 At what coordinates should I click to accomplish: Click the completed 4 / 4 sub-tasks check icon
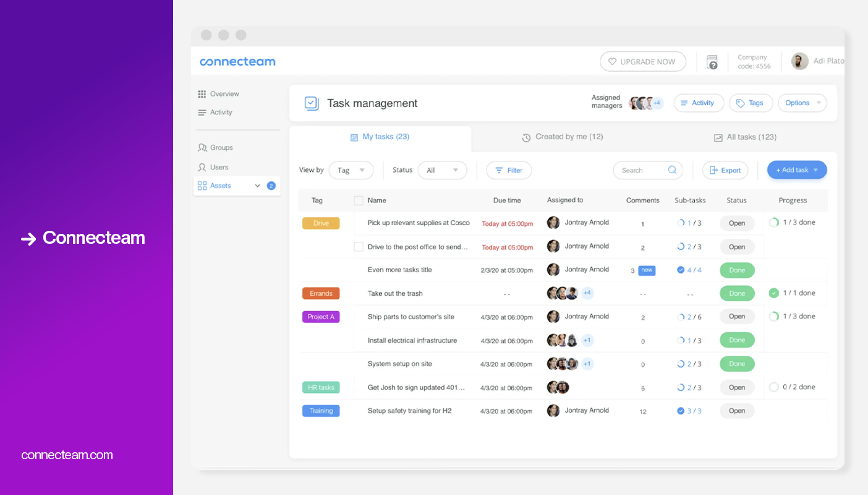[681, 270]
